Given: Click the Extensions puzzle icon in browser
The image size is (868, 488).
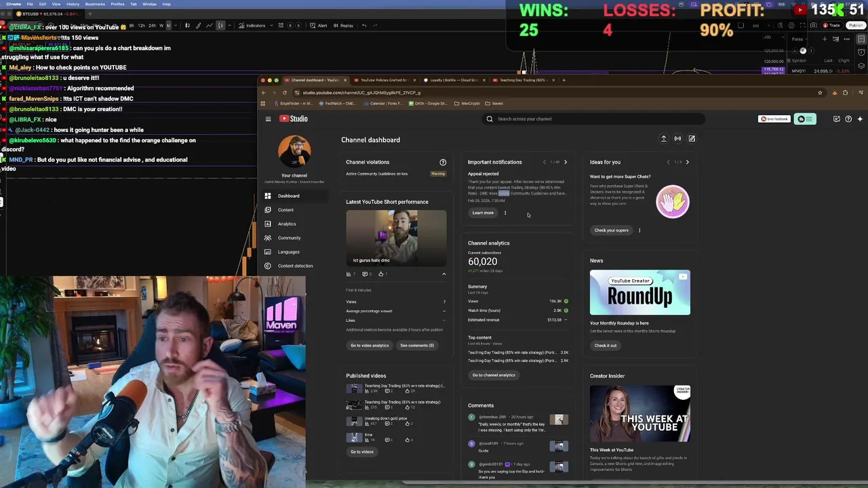Looking at the screenshot, I should (x=845, y=92).
